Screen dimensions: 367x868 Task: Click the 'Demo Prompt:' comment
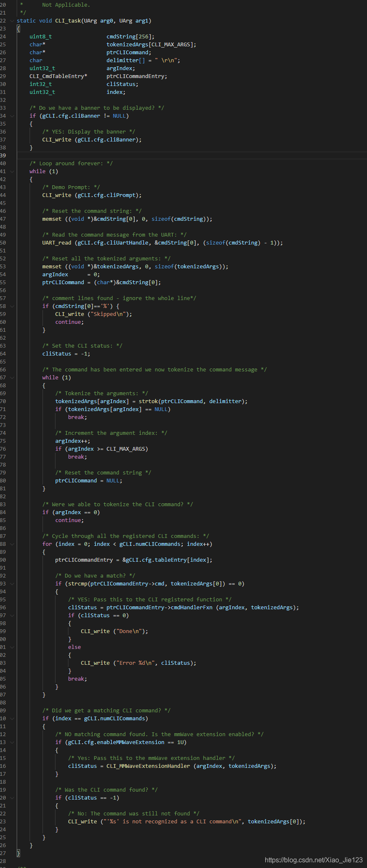point(71,187)
